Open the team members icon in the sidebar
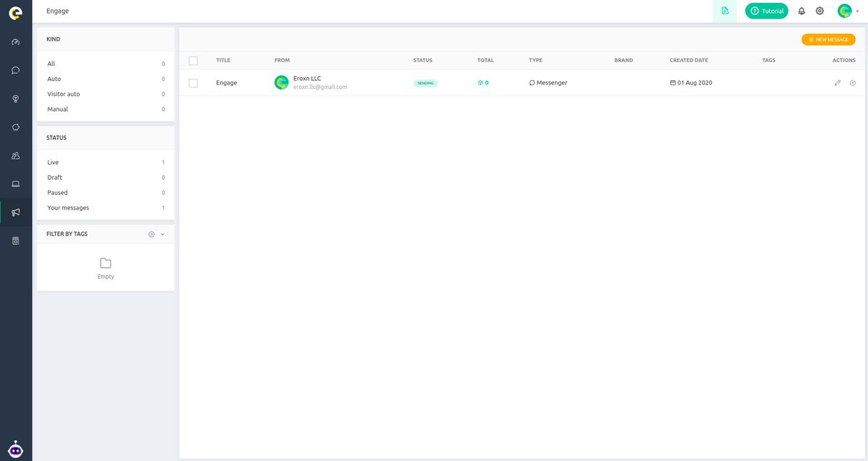The width and height of the screenshot is (868, 461). [15, 155]
